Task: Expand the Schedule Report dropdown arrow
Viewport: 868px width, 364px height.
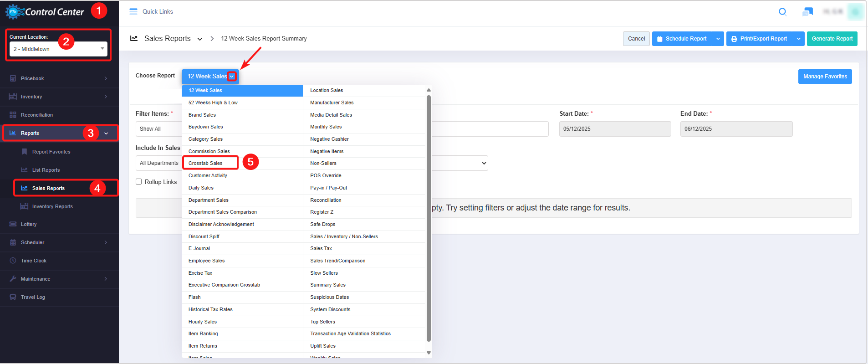Action: (x=718, y=39)
